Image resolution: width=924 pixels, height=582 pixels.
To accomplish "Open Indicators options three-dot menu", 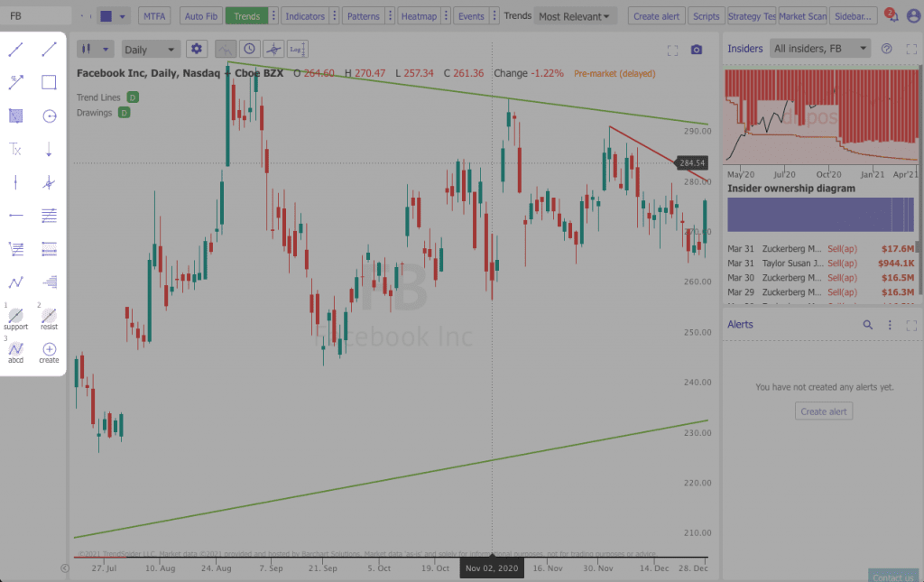I will (335, 16).
